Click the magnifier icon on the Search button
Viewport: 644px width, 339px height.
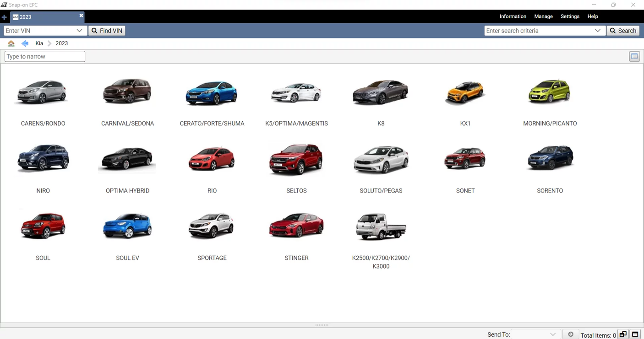coord(613,31)
